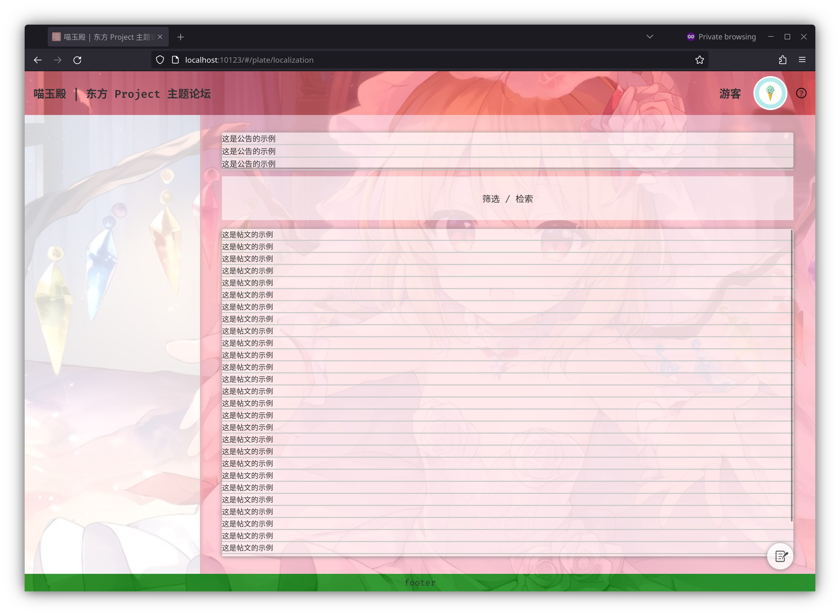The image size is (840, 616).
Task: Open the first 这是公告的示例 announcement
Action: click(x=248, y=139)
